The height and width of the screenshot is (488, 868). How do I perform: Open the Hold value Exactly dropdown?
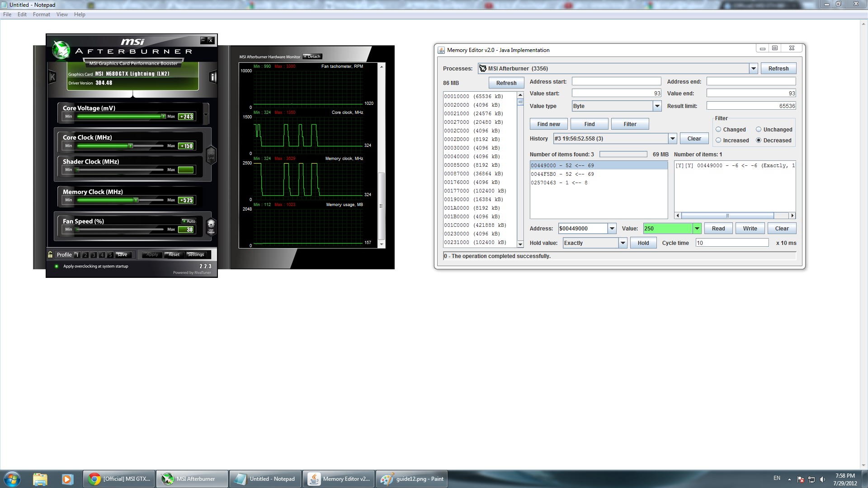pyautogui.click(x=623, y=243)
